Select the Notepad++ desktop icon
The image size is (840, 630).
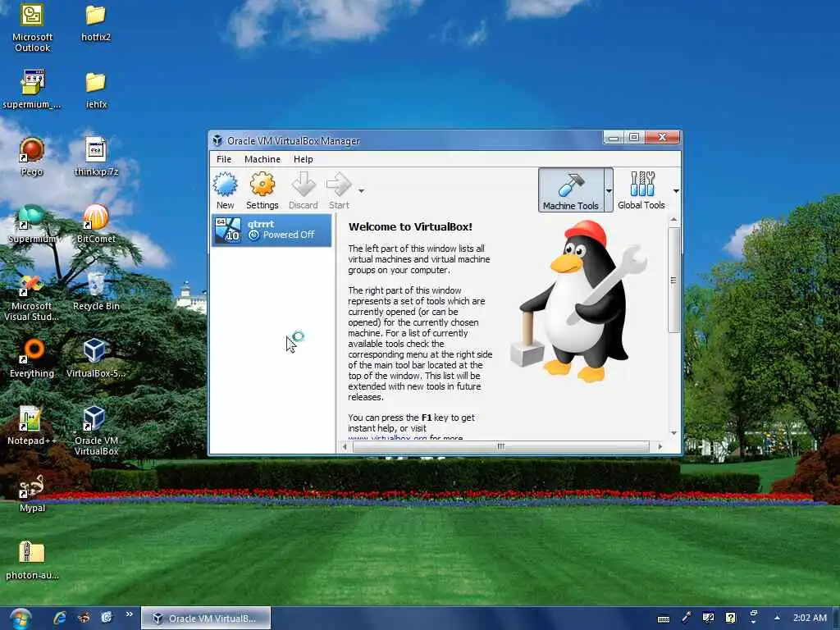32,426
